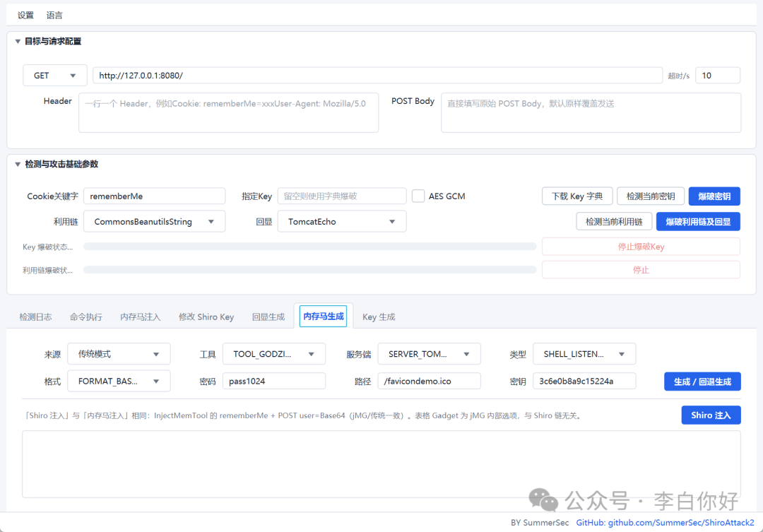Switch to the 内存马注入 tab
Image resolution: width=763 pixels, height=532 pixels.
click(x=140, y=317)
